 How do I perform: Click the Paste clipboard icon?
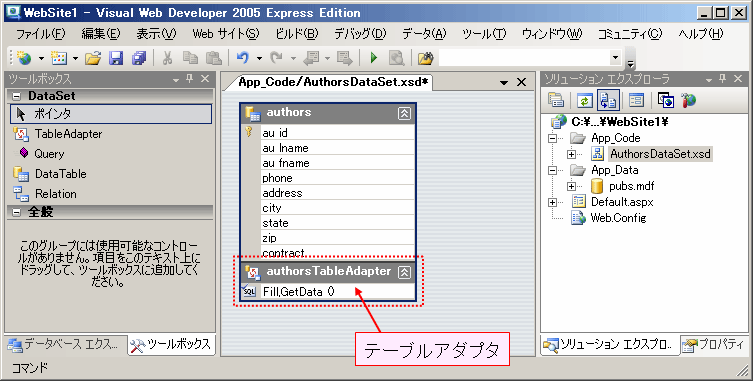[x=213, y=58]
